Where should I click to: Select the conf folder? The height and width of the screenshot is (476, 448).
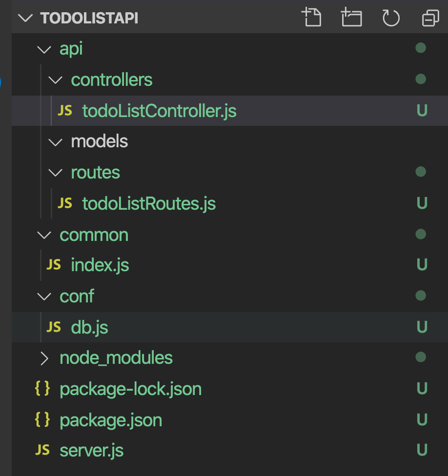(x=77, y=296)
